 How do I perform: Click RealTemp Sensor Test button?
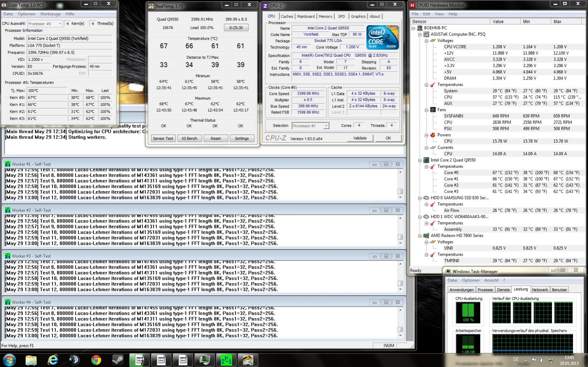163,139
